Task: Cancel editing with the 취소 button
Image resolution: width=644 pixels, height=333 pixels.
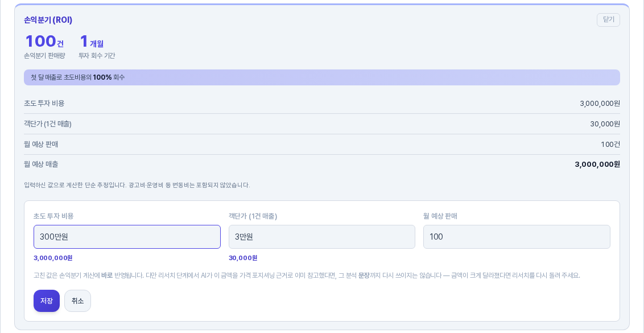Action: tap(77, 301)
